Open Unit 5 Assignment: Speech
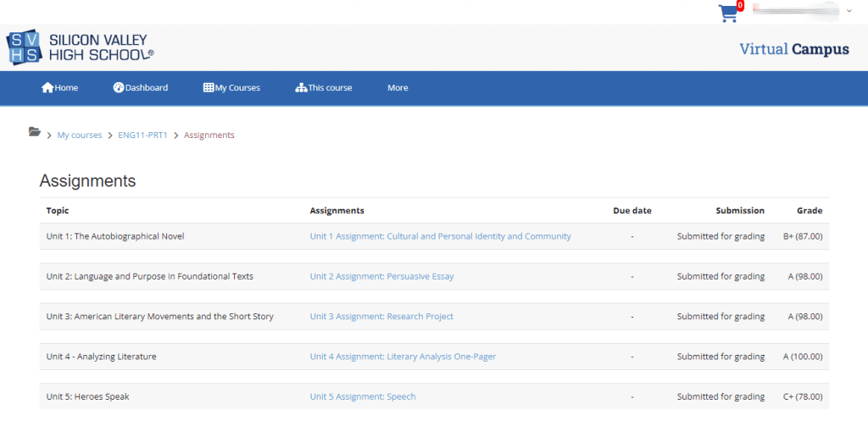Viewport: 868px width, 437px height. tap(363, 397)
